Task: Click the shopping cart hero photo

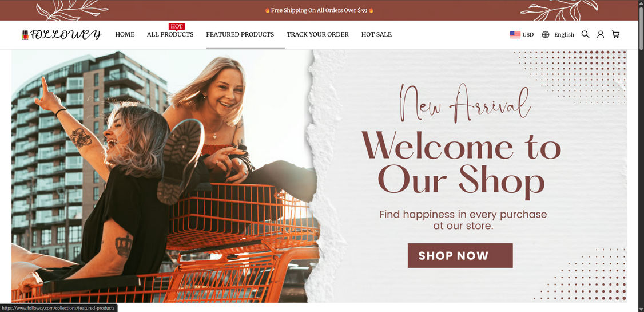Action: click(164, 176)
